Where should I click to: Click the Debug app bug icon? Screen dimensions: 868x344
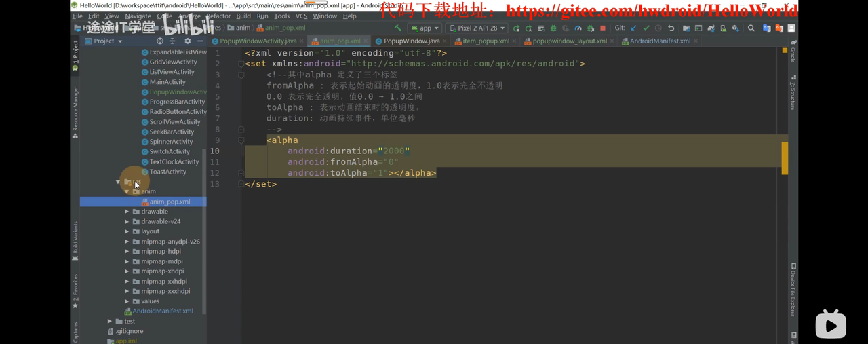(x=553, y=28)
